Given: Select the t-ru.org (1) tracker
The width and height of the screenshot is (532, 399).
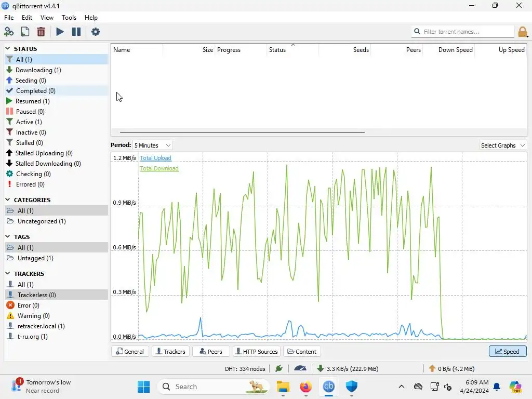Looking at the screenshot, I should [x=56, y=337].
